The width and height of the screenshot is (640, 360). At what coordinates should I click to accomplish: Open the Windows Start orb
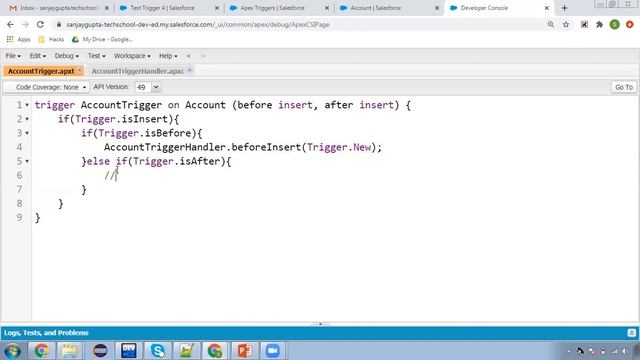tap(13, 351)
